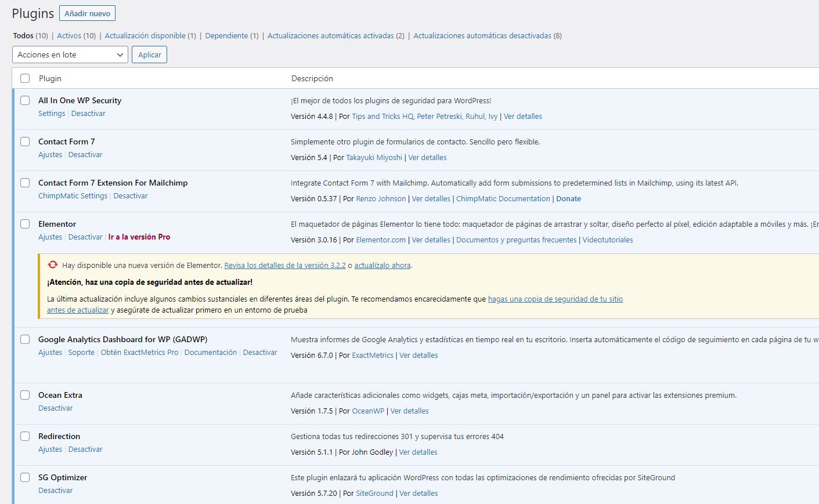Open antes de actualizar link
Viewport: 819px width, 504px height.
coord(78,310)
